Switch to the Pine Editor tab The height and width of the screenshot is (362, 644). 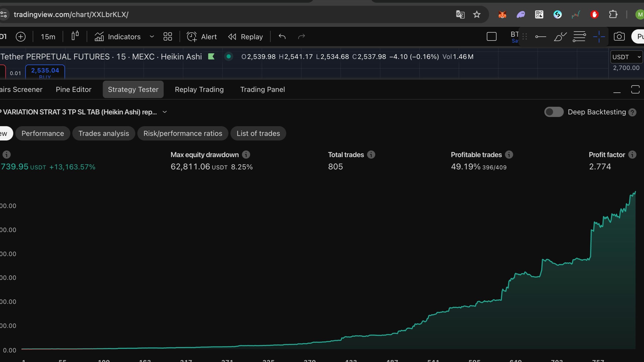[x=73, y=89]
